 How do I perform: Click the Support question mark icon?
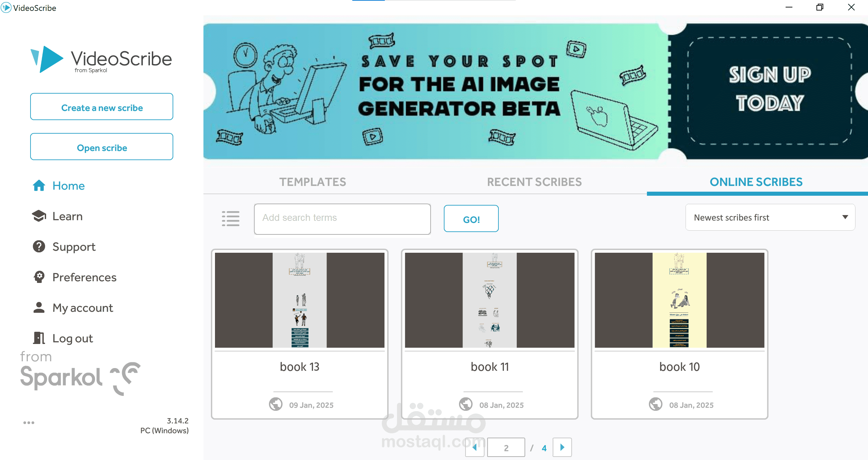(39, 247)
